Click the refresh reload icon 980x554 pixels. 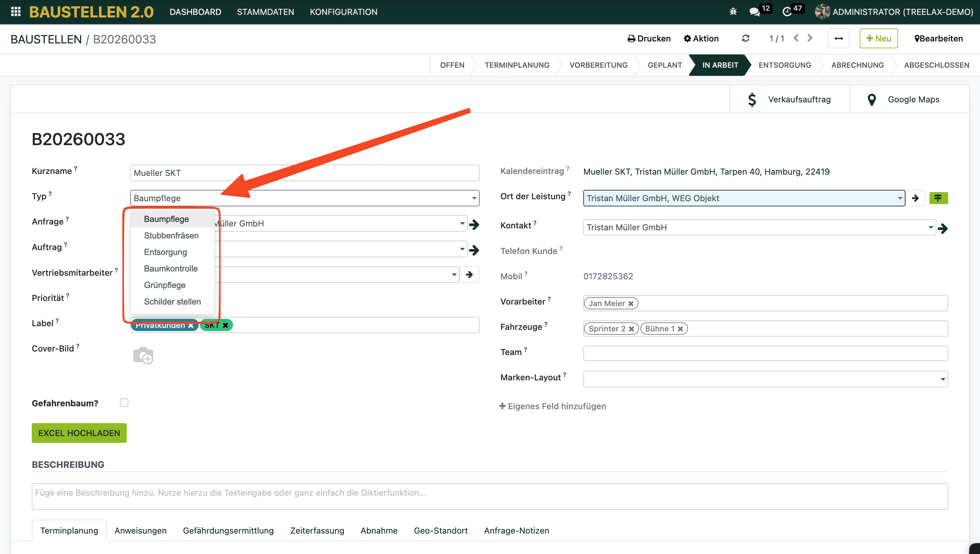(746, 39)
